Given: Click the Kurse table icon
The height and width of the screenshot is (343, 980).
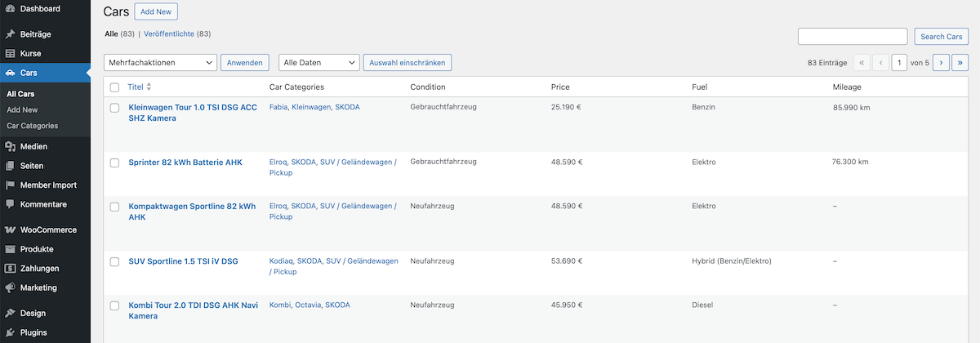Looking at the screenshot, I should (x=10, y=54).
